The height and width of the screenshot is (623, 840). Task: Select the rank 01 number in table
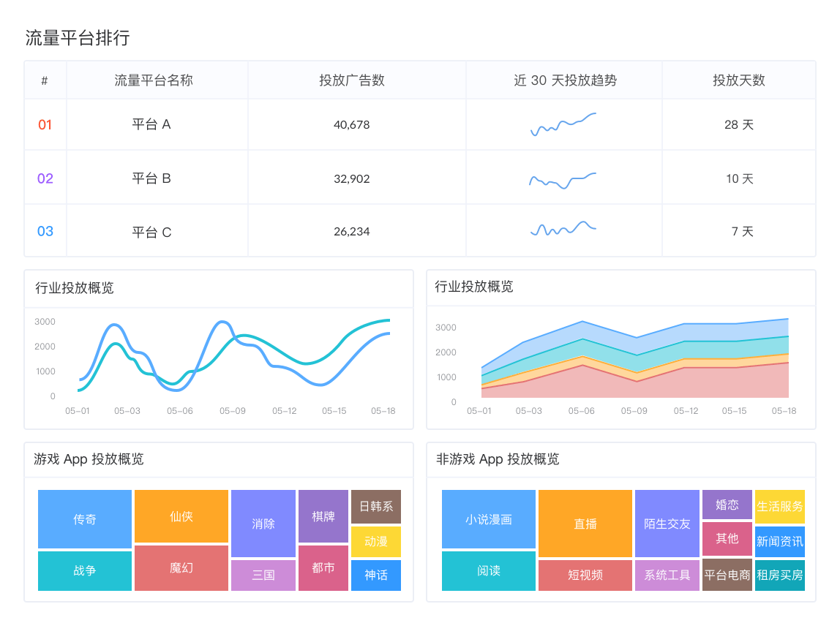(x=45, y=125)
